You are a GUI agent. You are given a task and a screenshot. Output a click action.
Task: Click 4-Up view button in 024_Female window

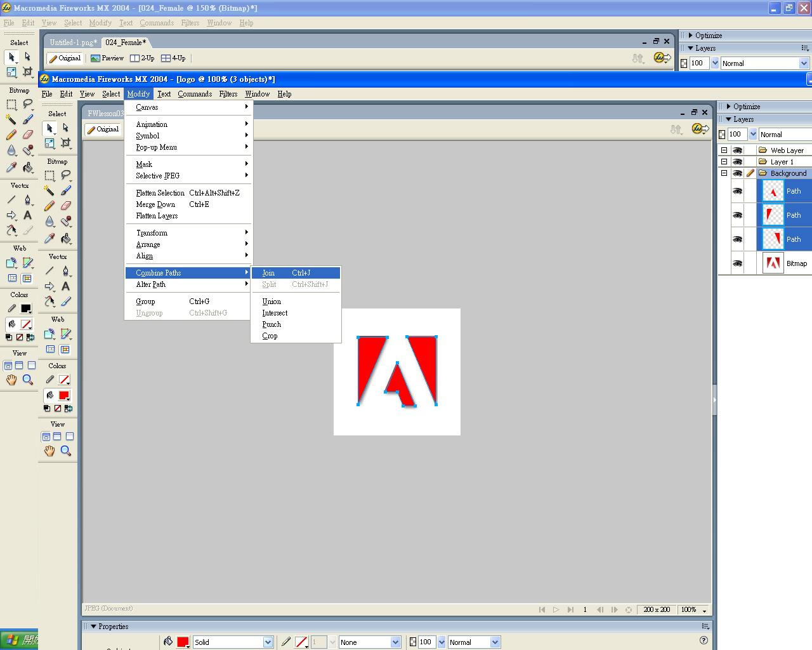173,58
